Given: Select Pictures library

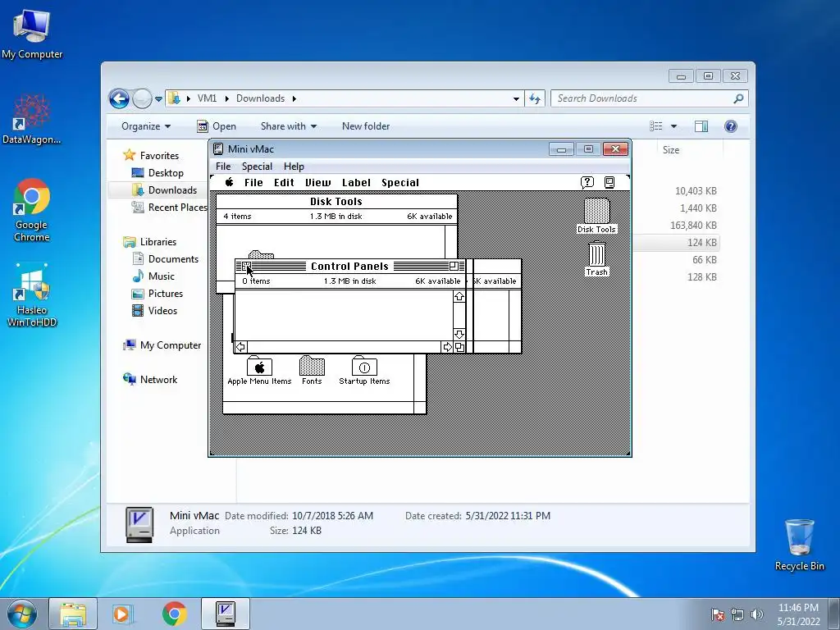Looking at the screenshot, I should (x=165, y=294).
